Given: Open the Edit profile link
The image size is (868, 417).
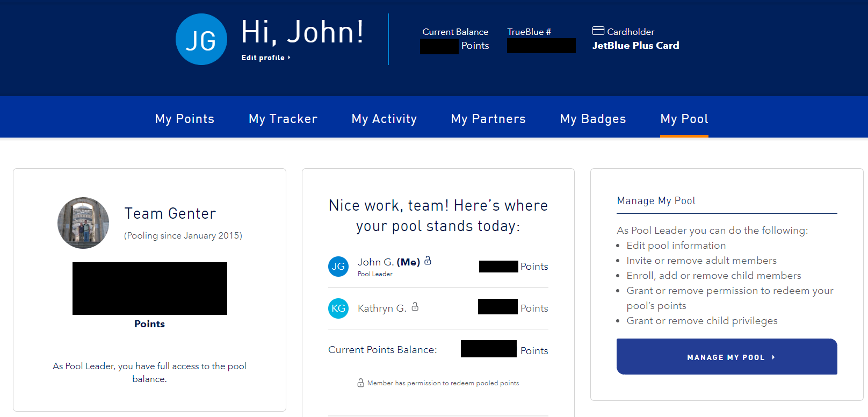Looking at the screenshot, I should click(x=263, y=57).
